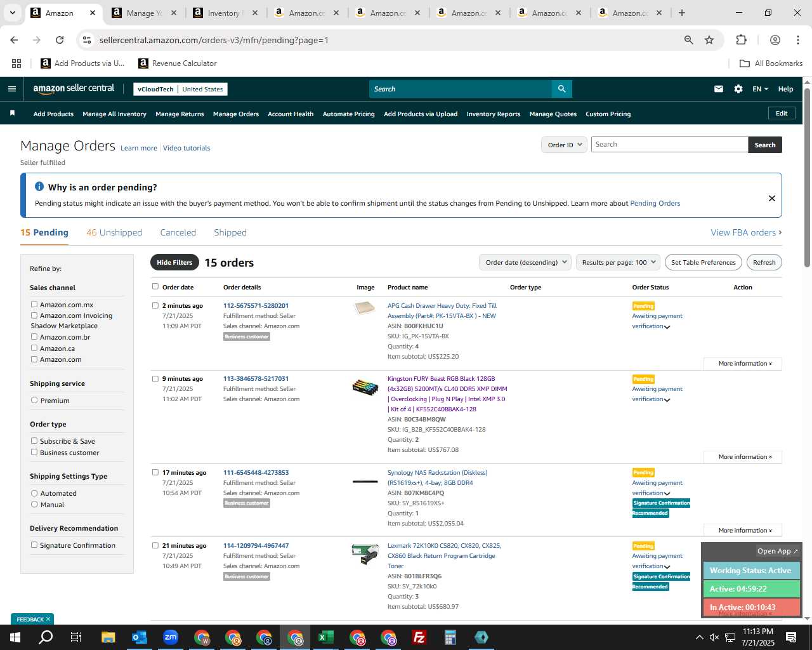The image size is (812, 650).
Task: Open the messages envelope icon
Action: click(719, 89)
